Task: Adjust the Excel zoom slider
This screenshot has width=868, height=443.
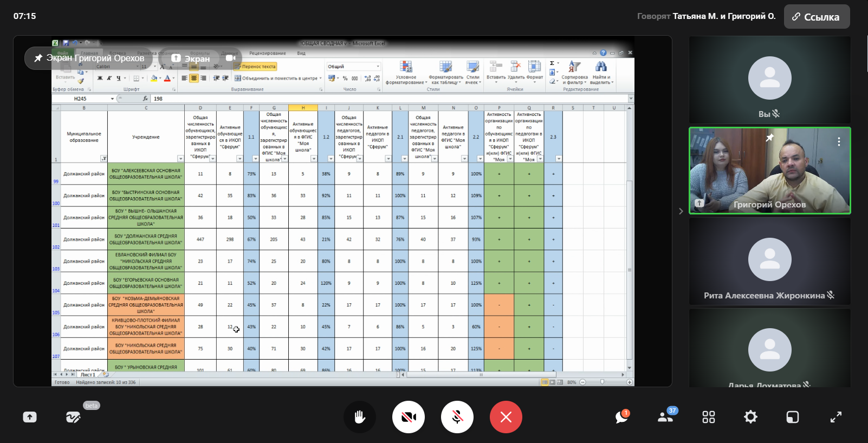Action: tap(602, 382)
